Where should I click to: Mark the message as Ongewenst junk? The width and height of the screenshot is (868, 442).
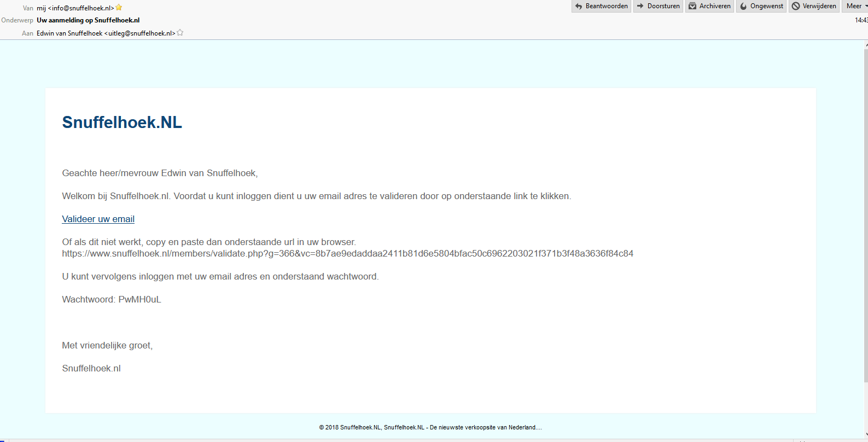761,6
